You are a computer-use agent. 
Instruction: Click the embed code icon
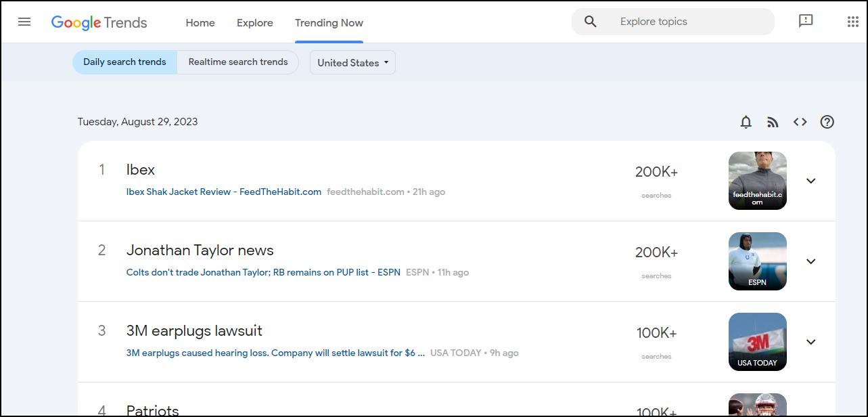tap(800, 122)
